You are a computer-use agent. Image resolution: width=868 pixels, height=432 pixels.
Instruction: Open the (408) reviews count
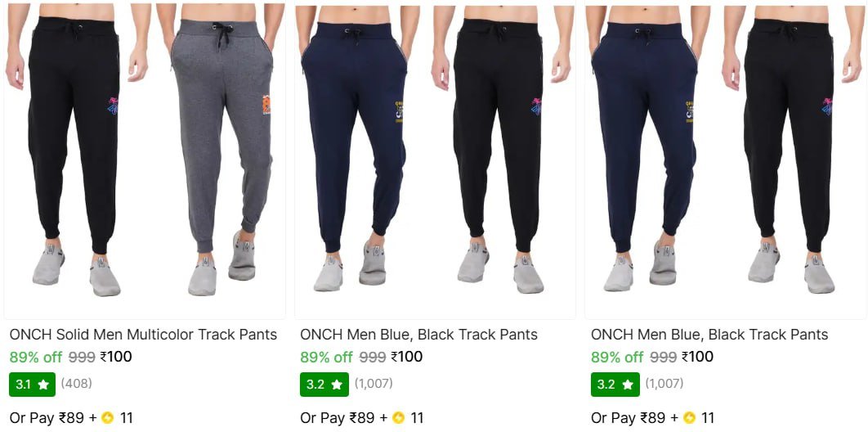coord(76,383)
